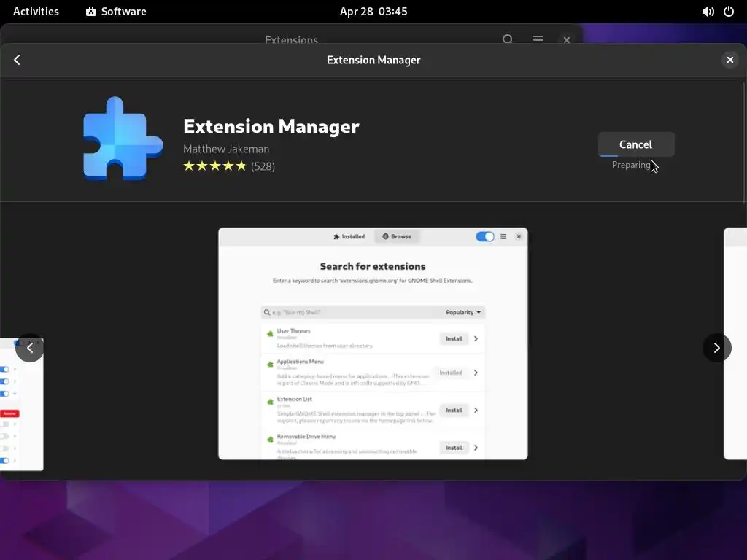
Task: Click the Extension Manager heading title
Action: click(271, 126)
